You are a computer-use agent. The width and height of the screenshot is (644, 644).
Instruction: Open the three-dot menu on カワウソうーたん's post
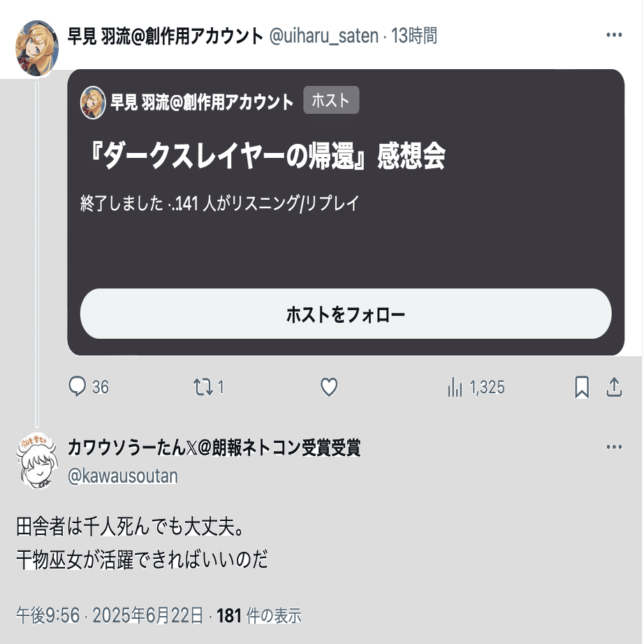614,447
